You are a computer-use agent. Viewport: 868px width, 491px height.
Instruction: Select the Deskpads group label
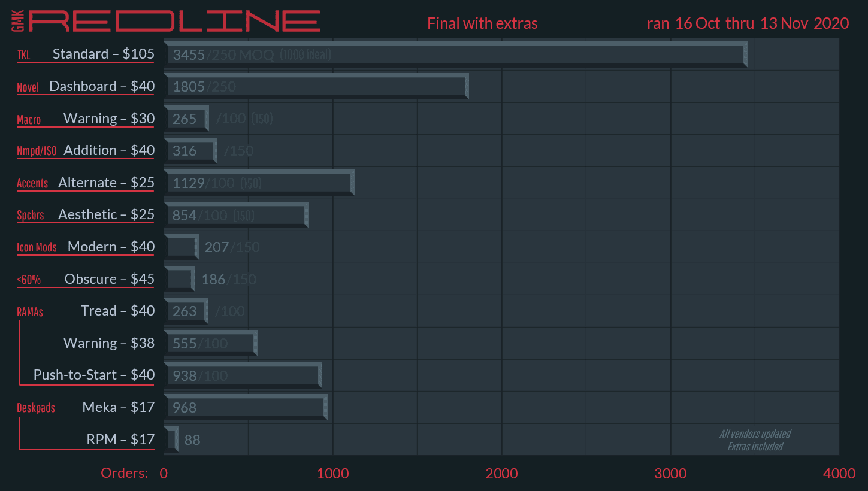36,408
